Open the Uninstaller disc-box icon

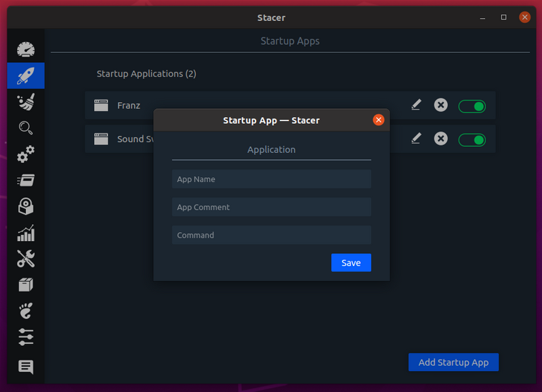tap(26, 206)
